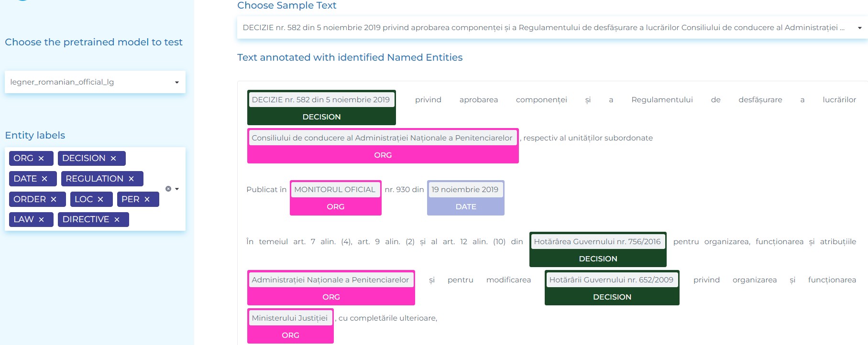This screenshot has height=345, width=868.
Task: Remove the LOC entity label
Action: [100, 199]
